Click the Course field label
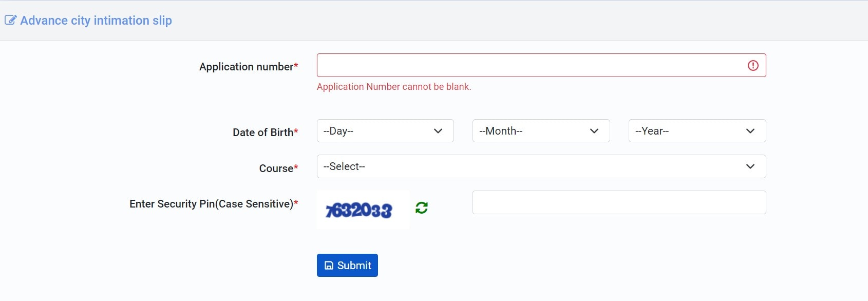The image size is (868, 301). [x=276, y=168]
